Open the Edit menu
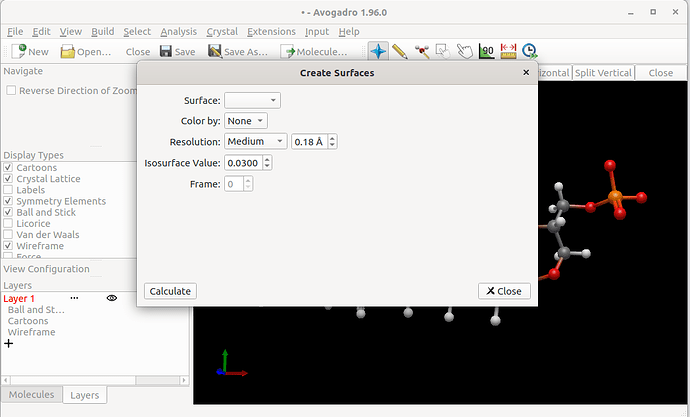The width and height of the screenshot is (690, 417). click(x=41, y=32)
